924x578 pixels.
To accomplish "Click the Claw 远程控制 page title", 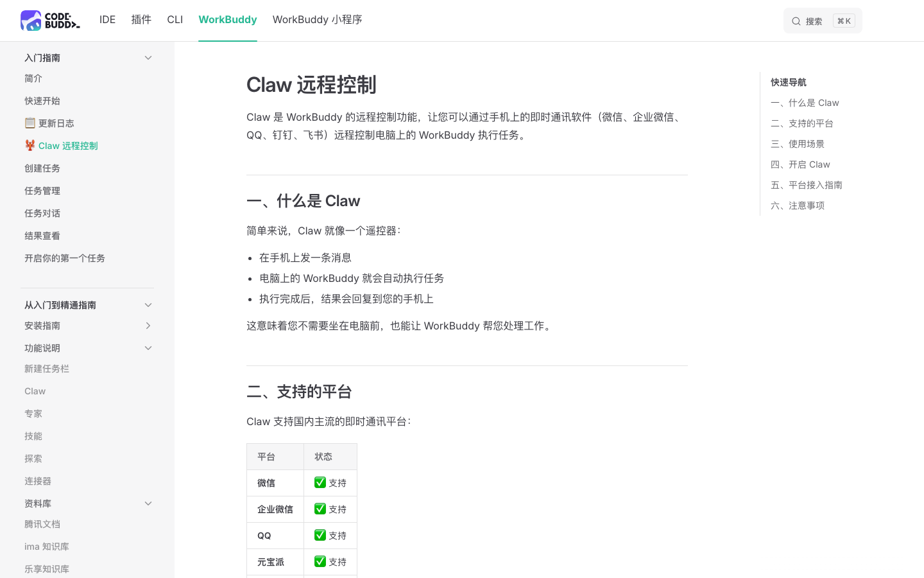I will point(311,85).
